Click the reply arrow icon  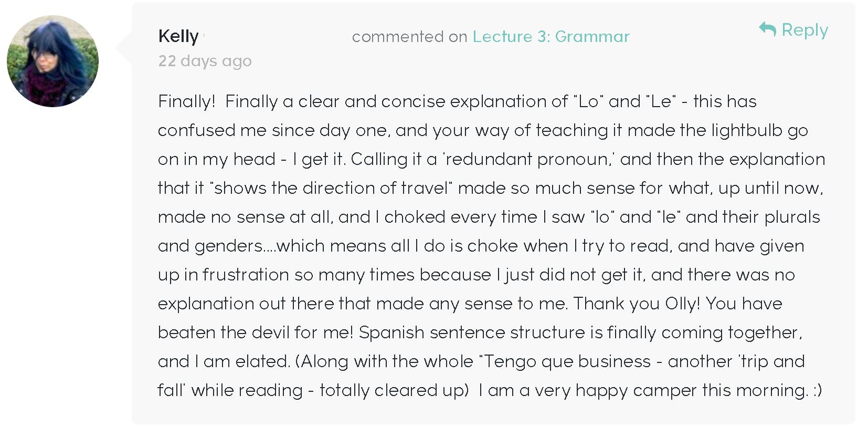767,29
